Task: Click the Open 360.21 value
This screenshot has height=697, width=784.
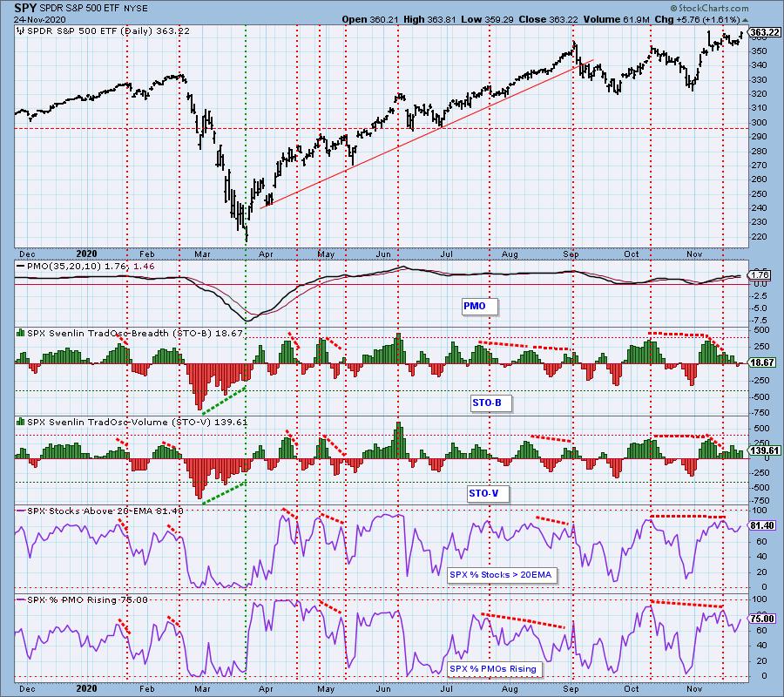Action: point(370,19)
